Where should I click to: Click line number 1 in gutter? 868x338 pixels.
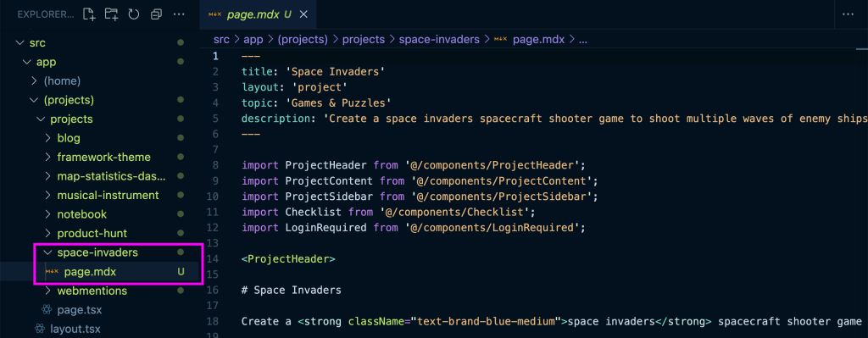[216, 56]
